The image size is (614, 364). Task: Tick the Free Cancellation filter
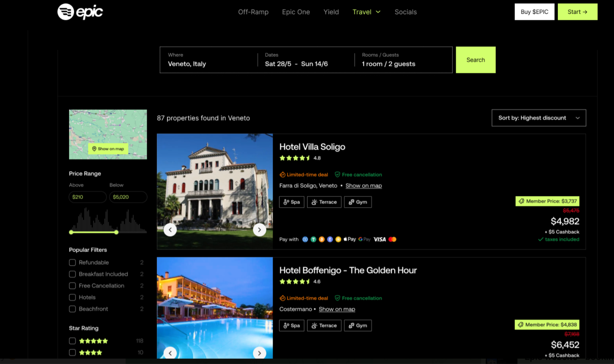coord(72,286)
